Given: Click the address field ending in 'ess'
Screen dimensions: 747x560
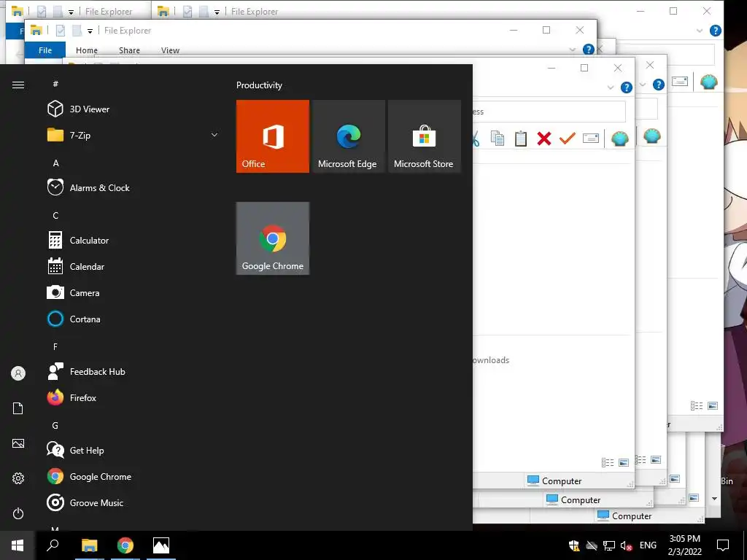Looking at the screenshot, I should [549, 112].
